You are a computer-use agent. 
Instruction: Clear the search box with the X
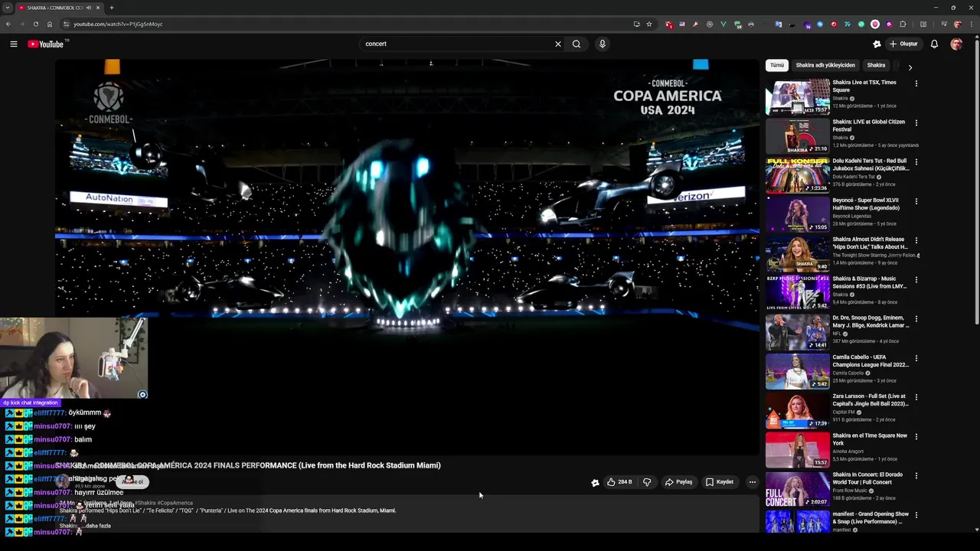tap(558, 44)
